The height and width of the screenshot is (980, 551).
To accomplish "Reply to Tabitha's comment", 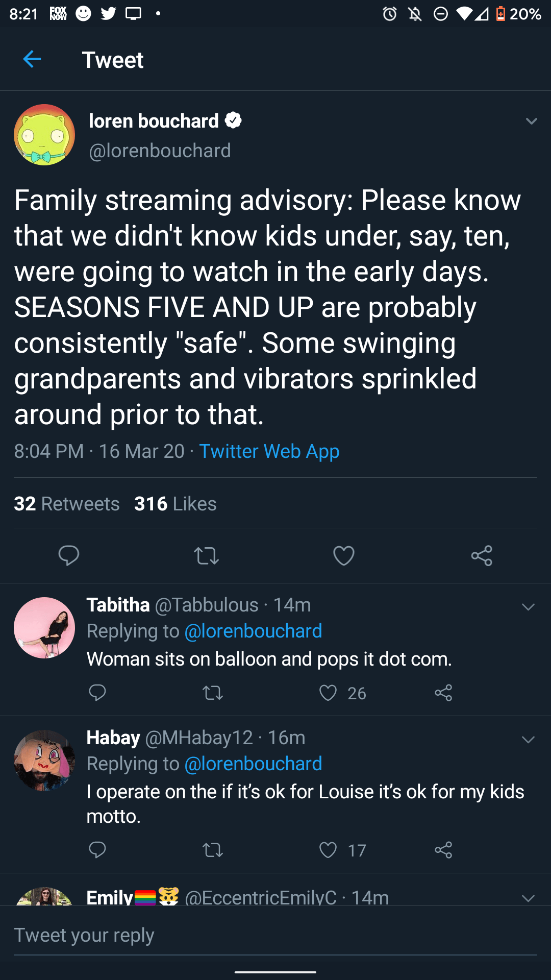I will 97,693.
